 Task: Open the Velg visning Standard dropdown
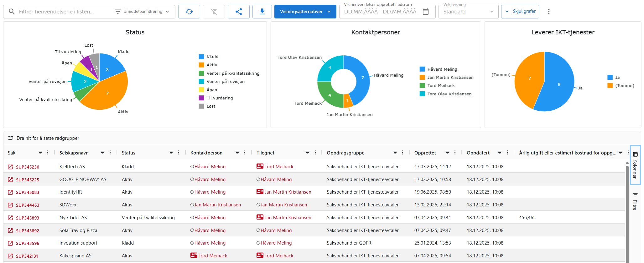(468, 12)
